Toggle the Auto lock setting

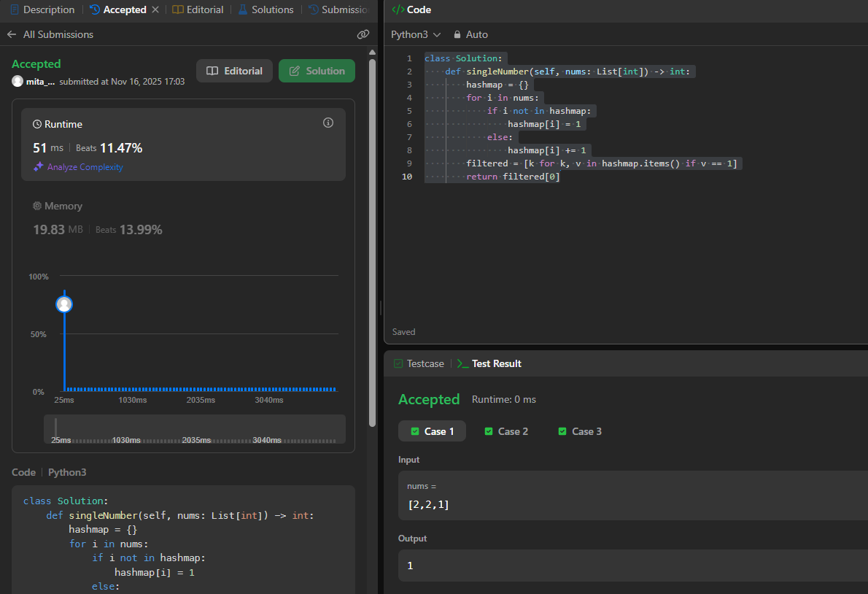pos(470,34)
